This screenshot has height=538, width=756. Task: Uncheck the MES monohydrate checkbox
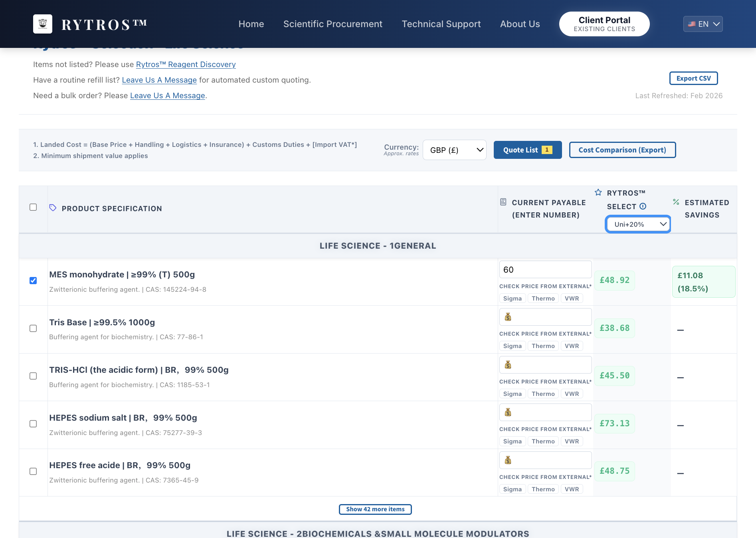point(33,281)
